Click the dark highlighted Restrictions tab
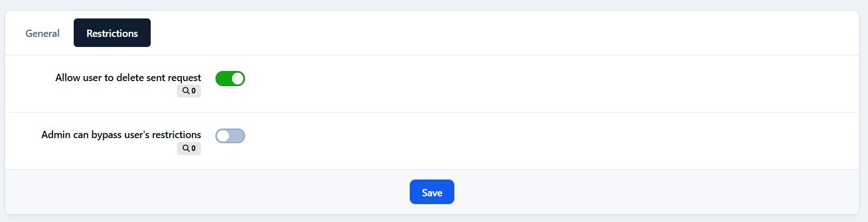 tap(112, 33)
